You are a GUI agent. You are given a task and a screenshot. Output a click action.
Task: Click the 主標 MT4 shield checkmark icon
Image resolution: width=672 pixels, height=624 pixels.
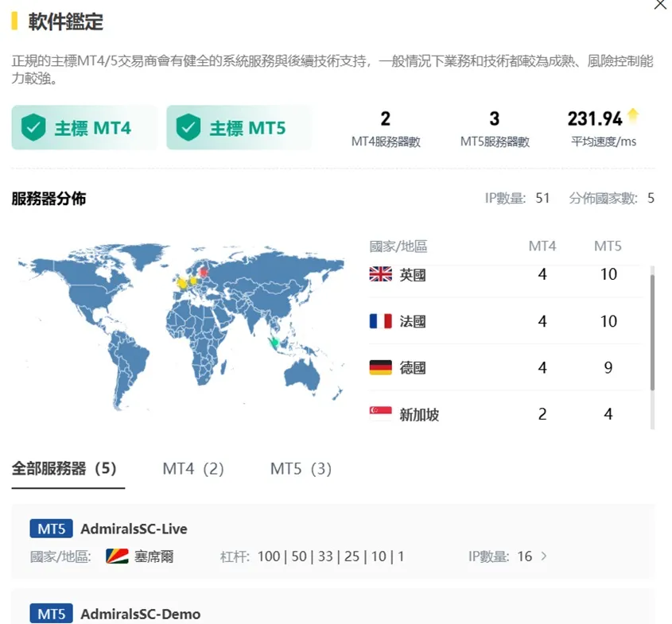(x=33, y=127)
